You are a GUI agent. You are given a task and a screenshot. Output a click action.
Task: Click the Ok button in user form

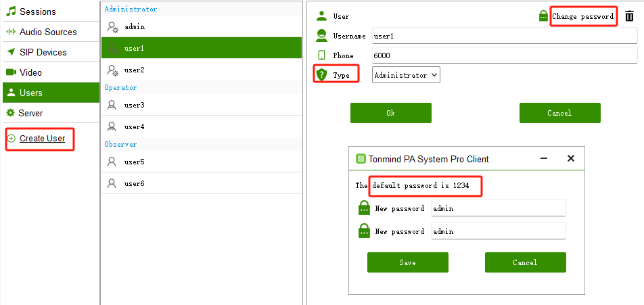point(390,113)
